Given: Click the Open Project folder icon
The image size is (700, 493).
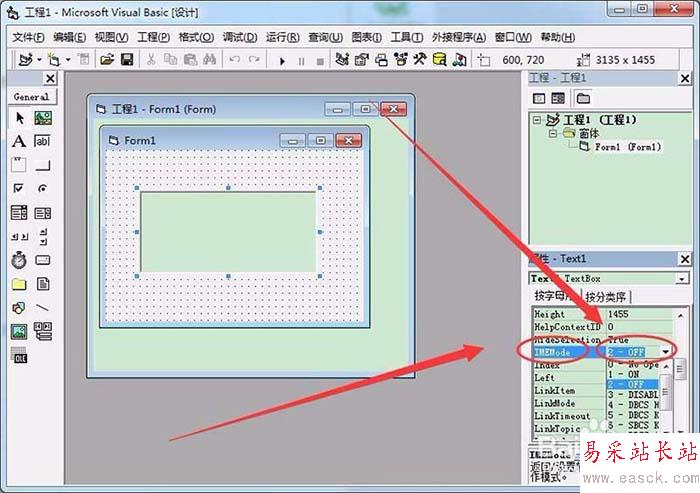Looking at the screenshot, I should pyautogui.click(x=107, y=59).
